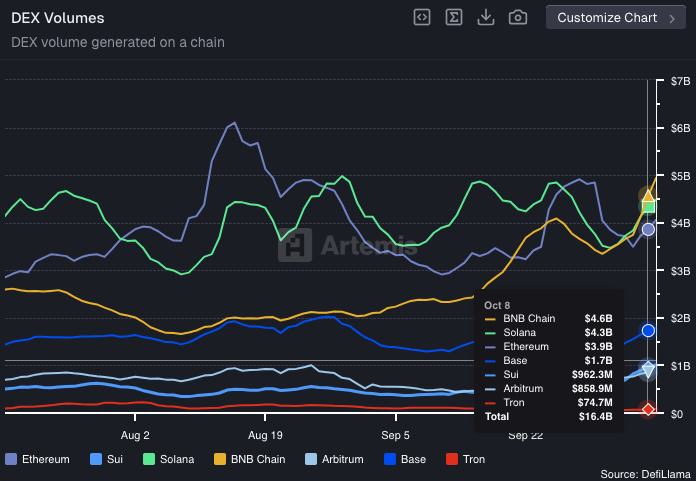Hide the Solana series via the legend

[173, 459]
